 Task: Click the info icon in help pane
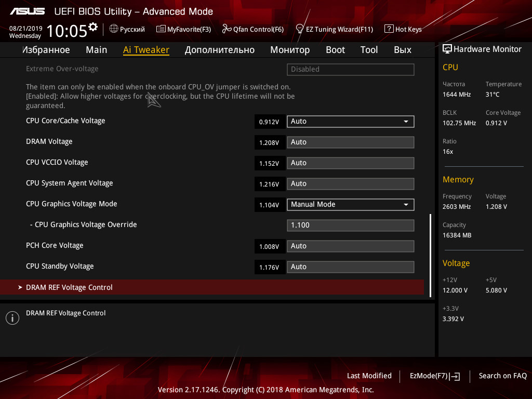[x=12, y=318]
